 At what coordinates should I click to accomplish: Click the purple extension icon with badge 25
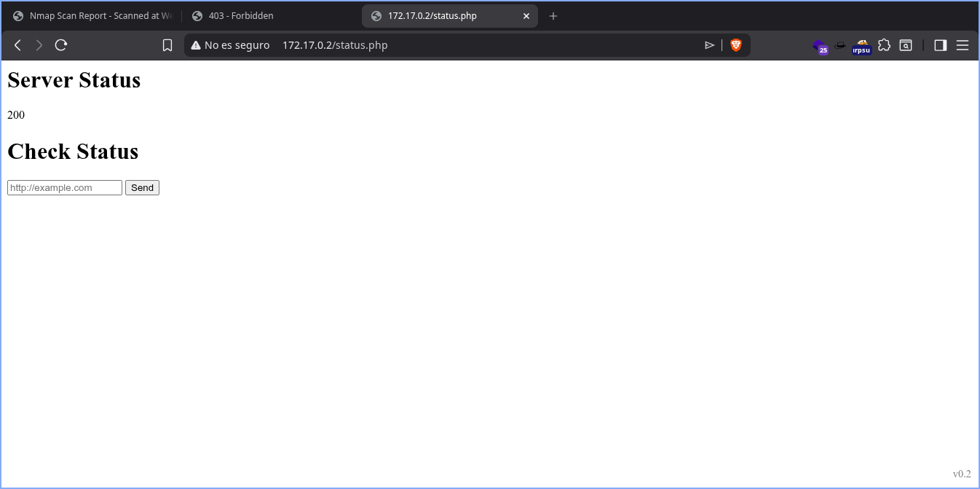point(821,47)
